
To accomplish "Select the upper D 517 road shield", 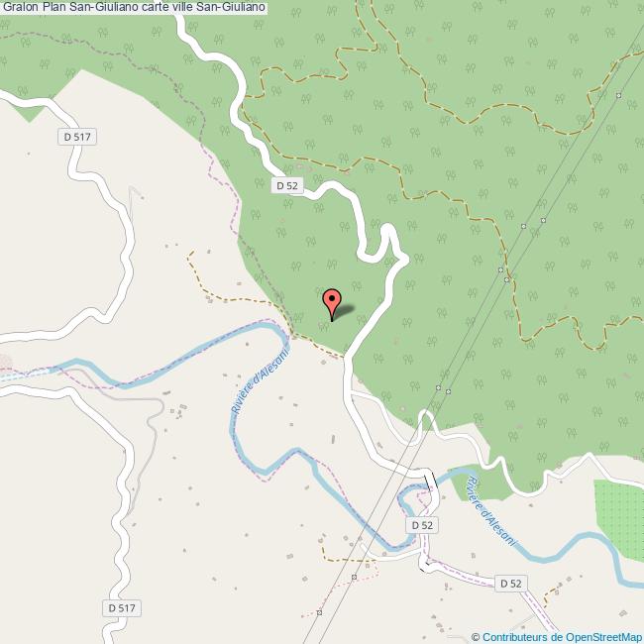I will 77,137.
